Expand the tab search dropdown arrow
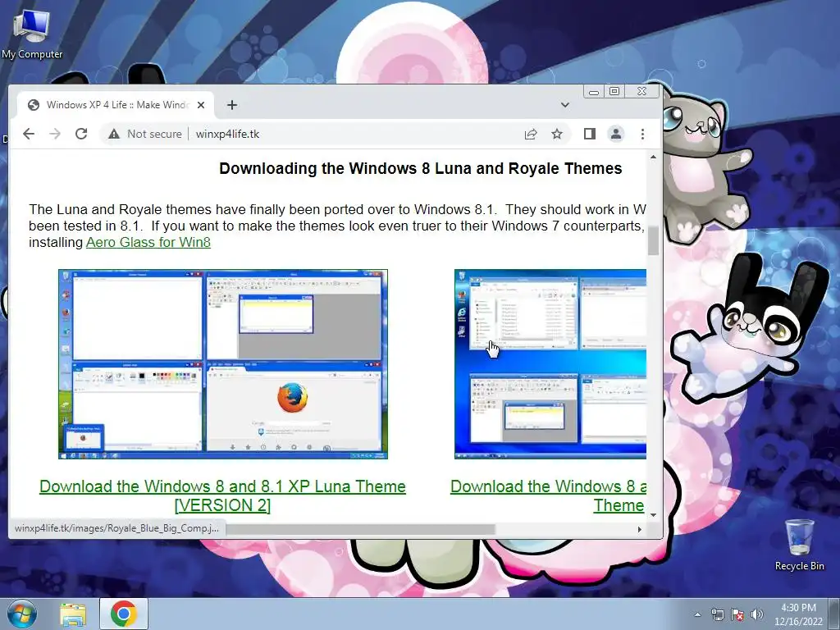This screenshot has height=630, width=840. [x=564, y=105]
